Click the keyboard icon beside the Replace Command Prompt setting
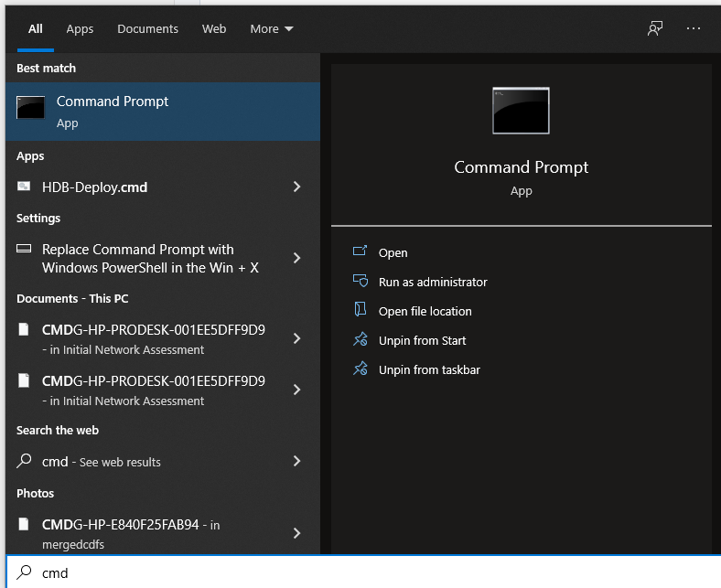 point(24,249)
